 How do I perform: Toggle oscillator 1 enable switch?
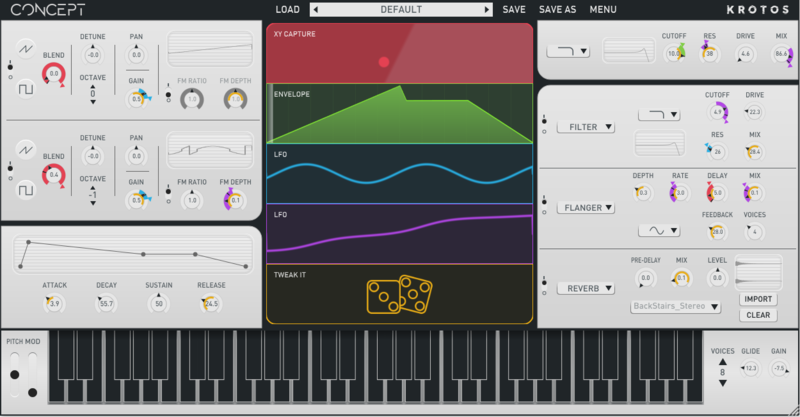click(x=10, y=71)
